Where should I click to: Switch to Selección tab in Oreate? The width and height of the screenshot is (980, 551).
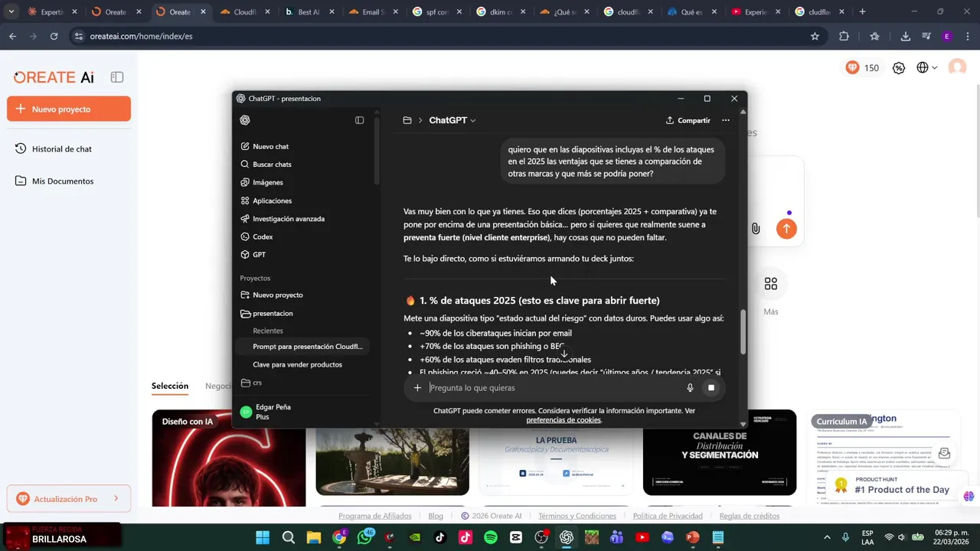(170, 386)
